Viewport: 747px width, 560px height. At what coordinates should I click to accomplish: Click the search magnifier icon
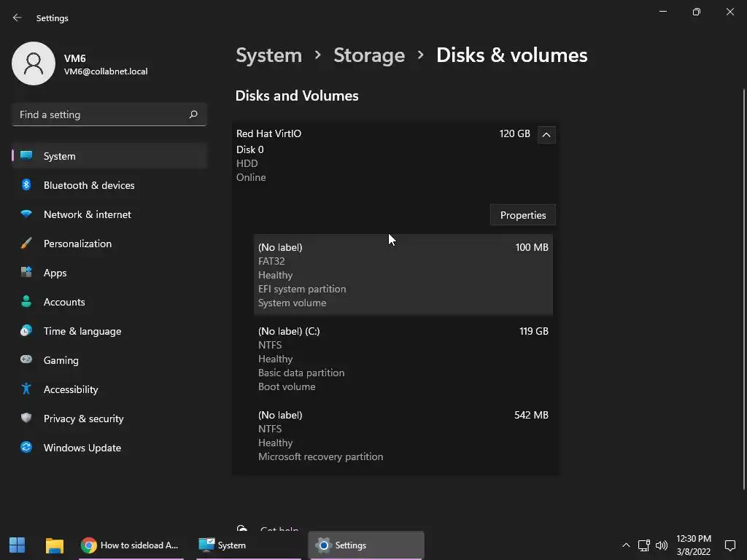coord(193,114)
